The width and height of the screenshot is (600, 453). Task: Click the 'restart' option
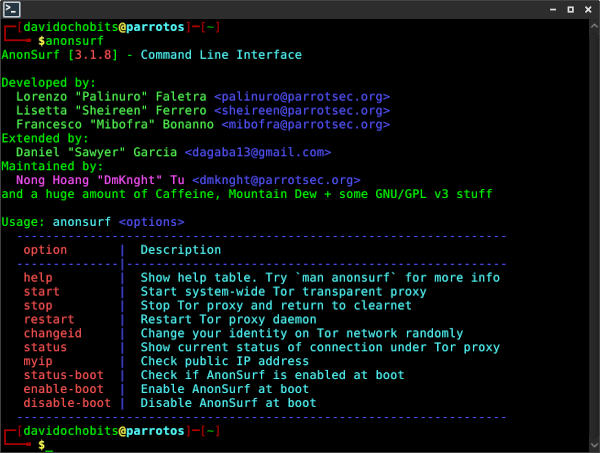click(x=49, y=319)
